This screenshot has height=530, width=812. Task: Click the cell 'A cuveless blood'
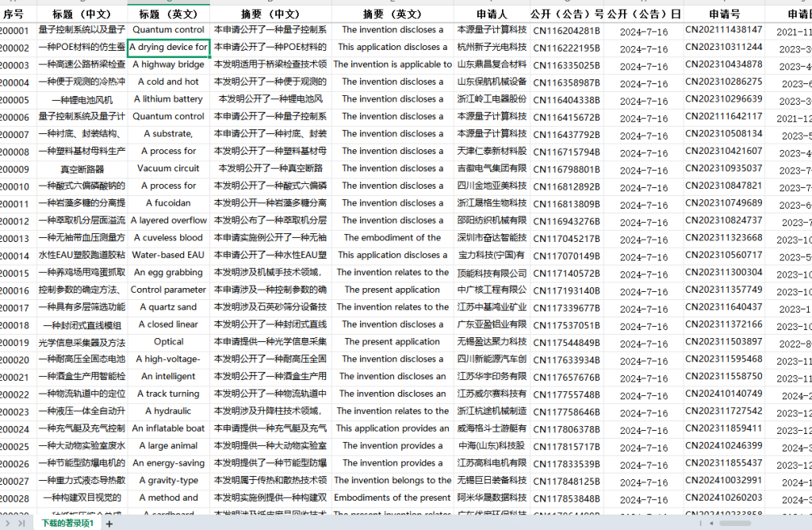(168, 238)
